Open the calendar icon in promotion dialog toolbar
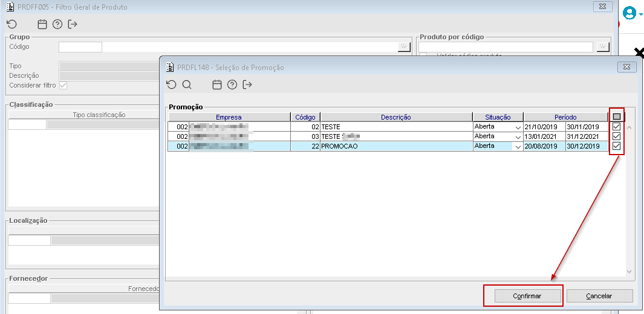Image resolution: width=644 pixels, height=314 pixels. tap(217, 85)
